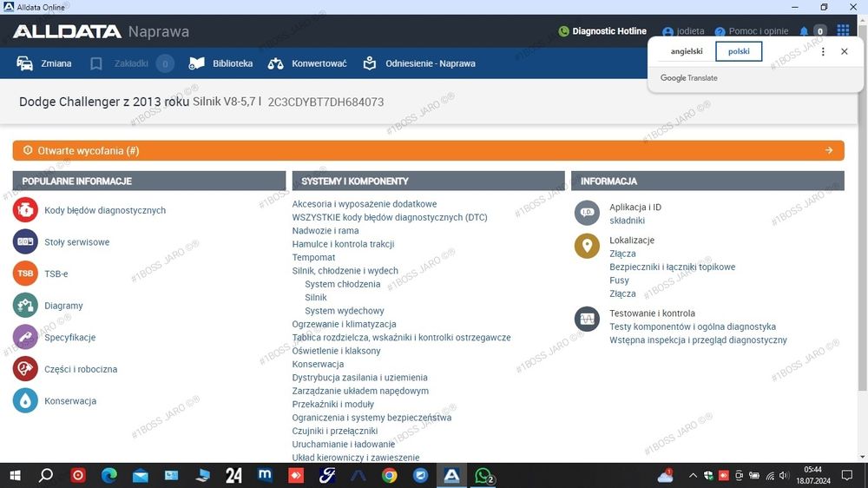Open Hamulce i kontrola trakcji

tap(343, 244)
